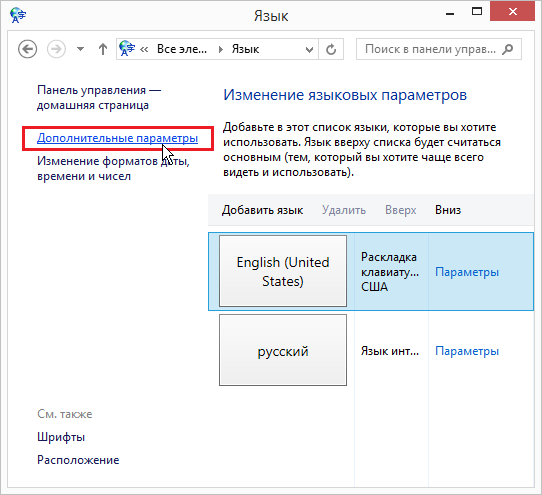
Task: Select the "Все эле..." breadcrumb
Action: (182, 49)
